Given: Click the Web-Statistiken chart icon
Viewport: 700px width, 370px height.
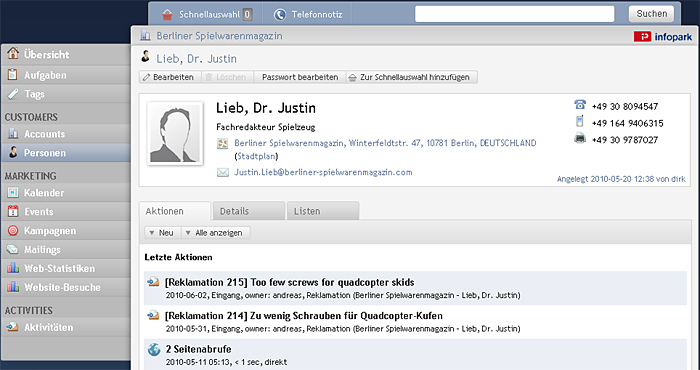Looking at the screenshot, I should pyautogui.click(x=13, y=268).
